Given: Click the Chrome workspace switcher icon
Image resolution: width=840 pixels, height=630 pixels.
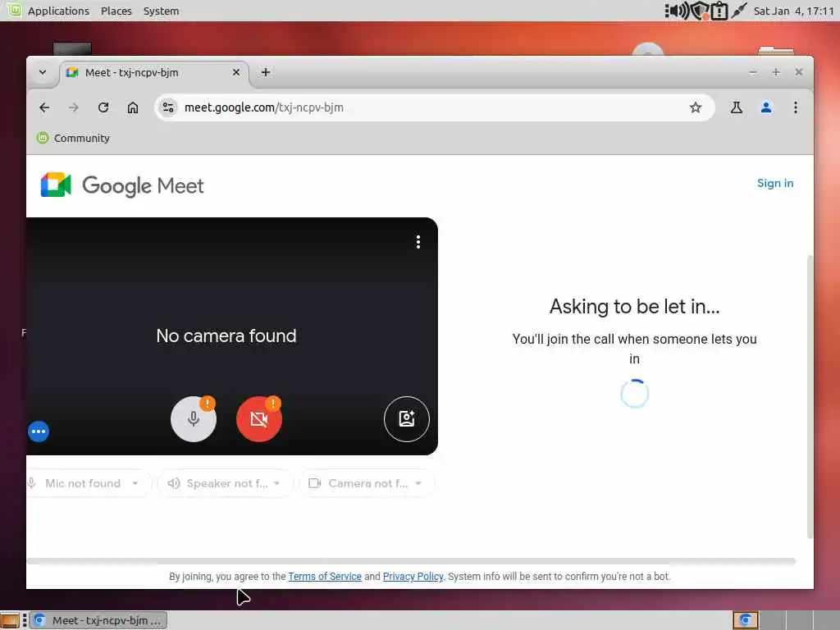Looking at the screenshot, I should point(746,620).
